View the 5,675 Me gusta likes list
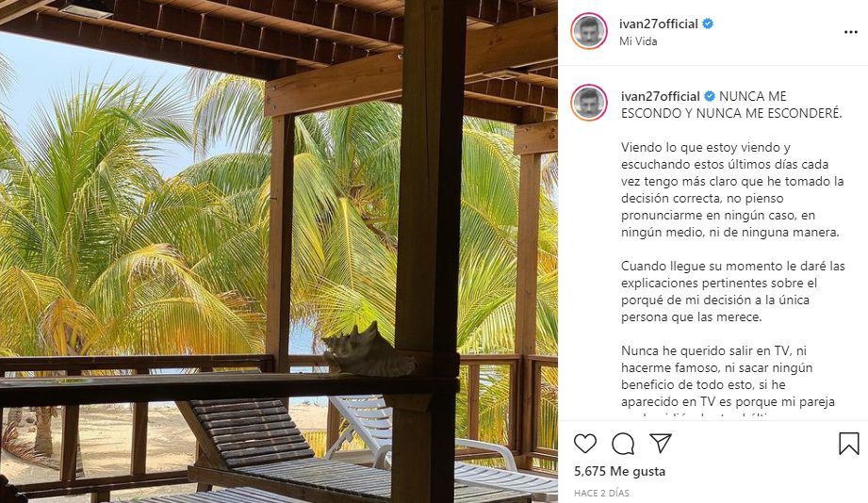 619,472
